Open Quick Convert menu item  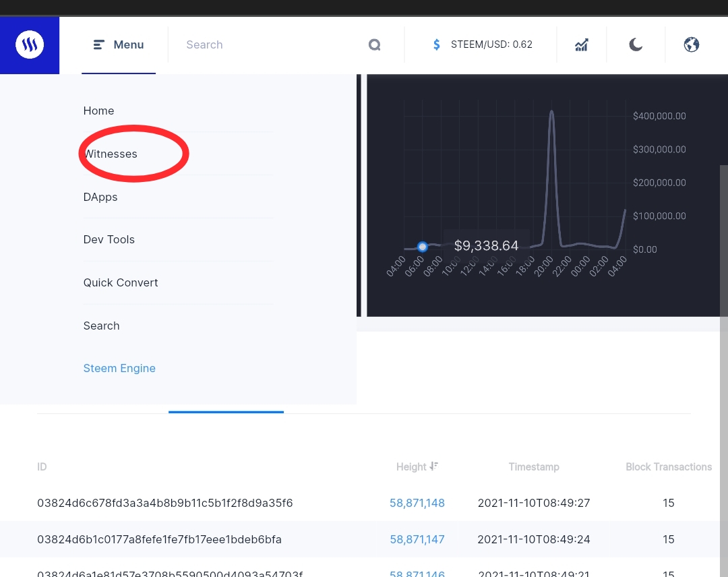(121, 282)
